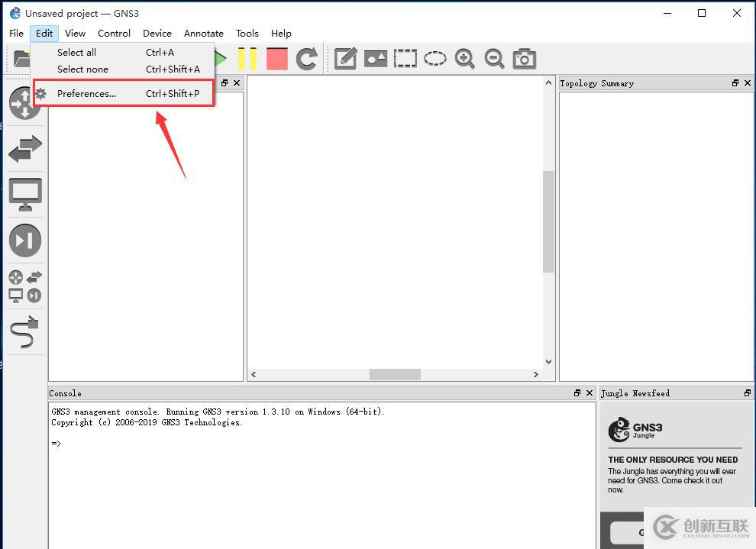Start all devices with green play button

tap(221, 59)
